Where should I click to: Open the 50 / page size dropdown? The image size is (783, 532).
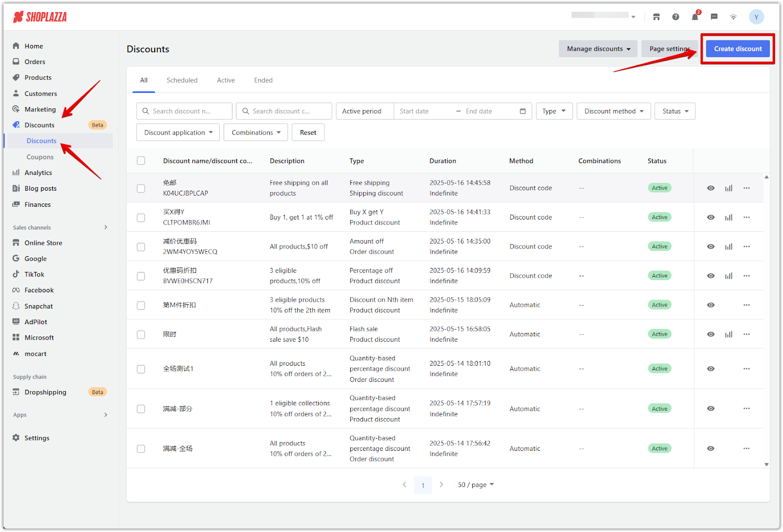click(476, 485)
